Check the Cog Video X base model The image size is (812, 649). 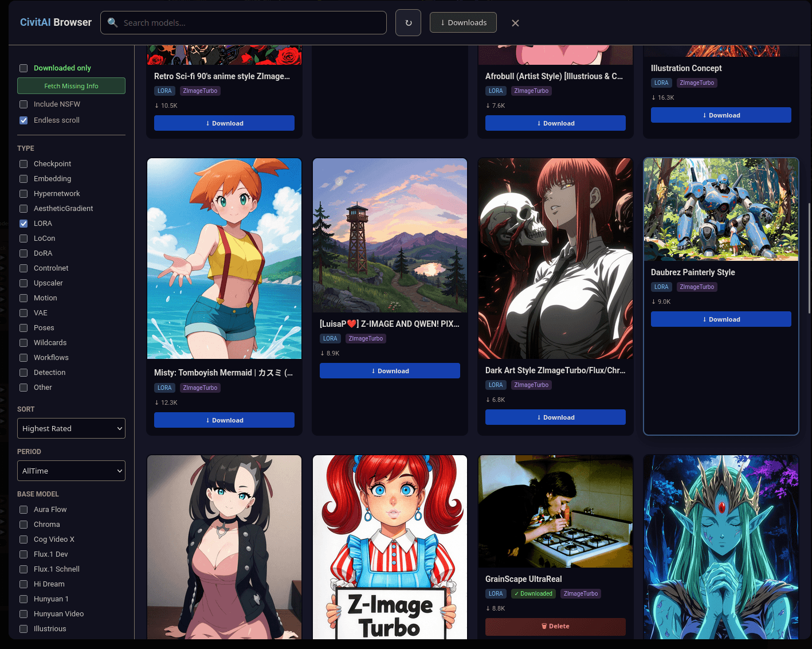(23, 539)
